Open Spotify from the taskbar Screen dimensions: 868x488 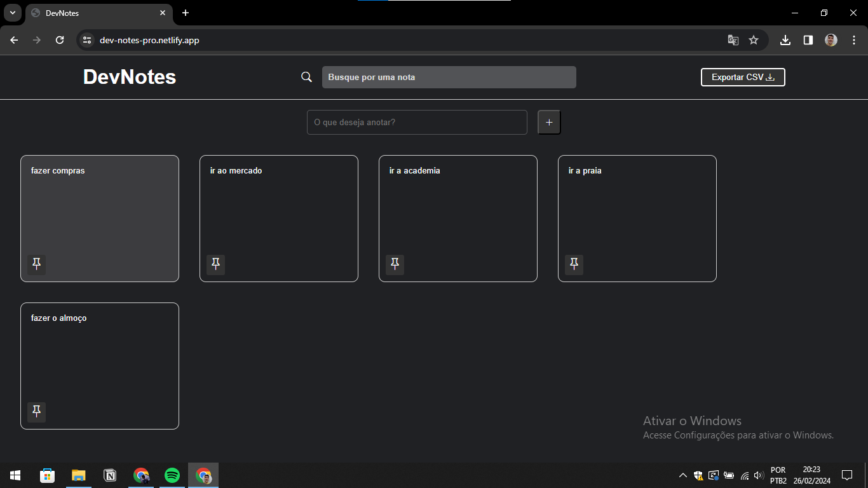coord(172,475)
